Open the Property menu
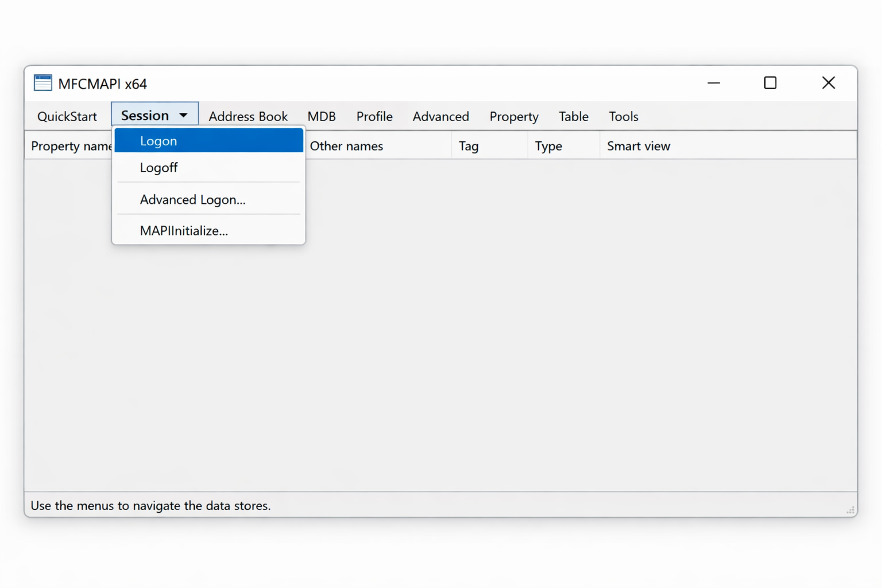The image size is (882, 588). 513,116
